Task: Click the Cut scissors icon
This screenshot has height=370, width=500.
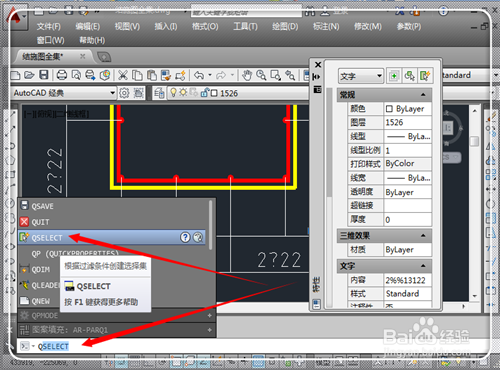Action: (123, 75)
